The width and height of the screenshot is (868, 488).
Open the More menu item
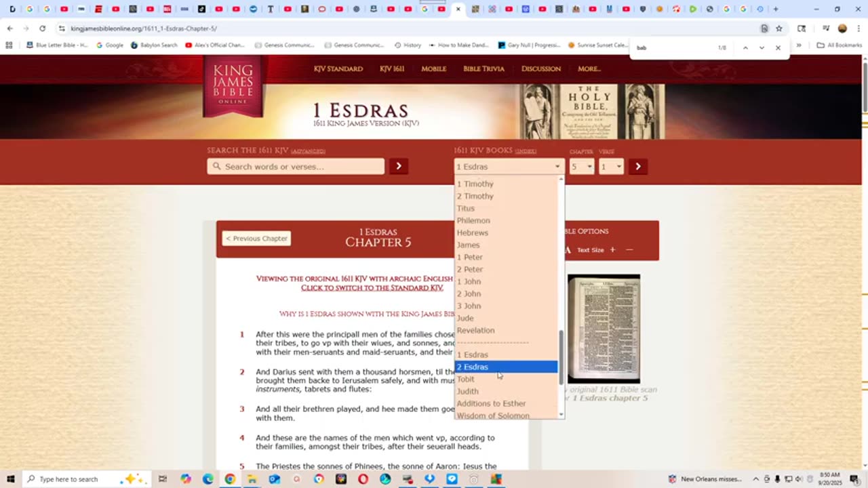point(589,68)
